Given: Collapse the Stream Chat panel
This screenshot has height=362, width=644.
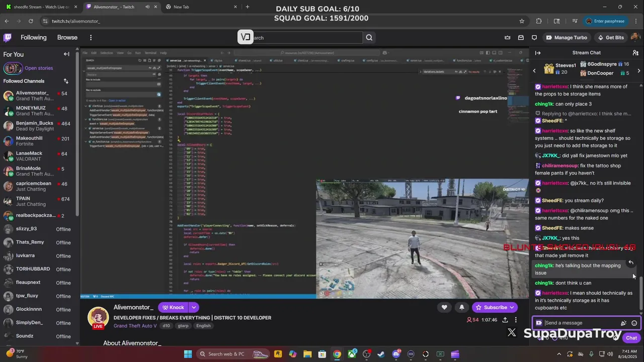Looking at the screenshot, I should coord(538,53).
